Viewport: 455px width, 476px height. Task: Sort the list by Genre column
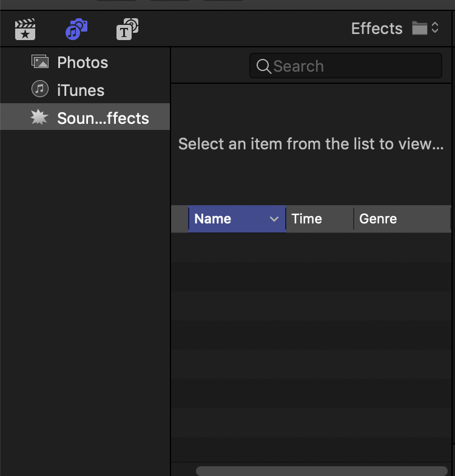(x=400, y=219)
